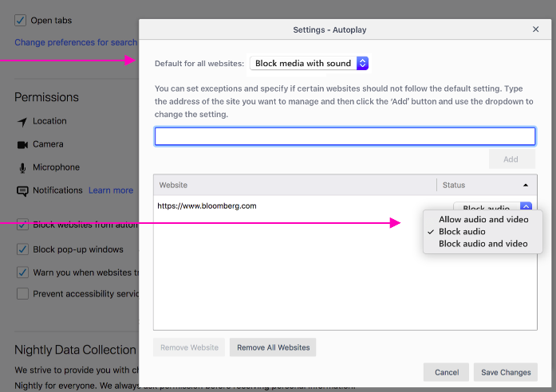Select Allow audio and video option
Viewport: 556px width, 392px height.
pos(483,219)
